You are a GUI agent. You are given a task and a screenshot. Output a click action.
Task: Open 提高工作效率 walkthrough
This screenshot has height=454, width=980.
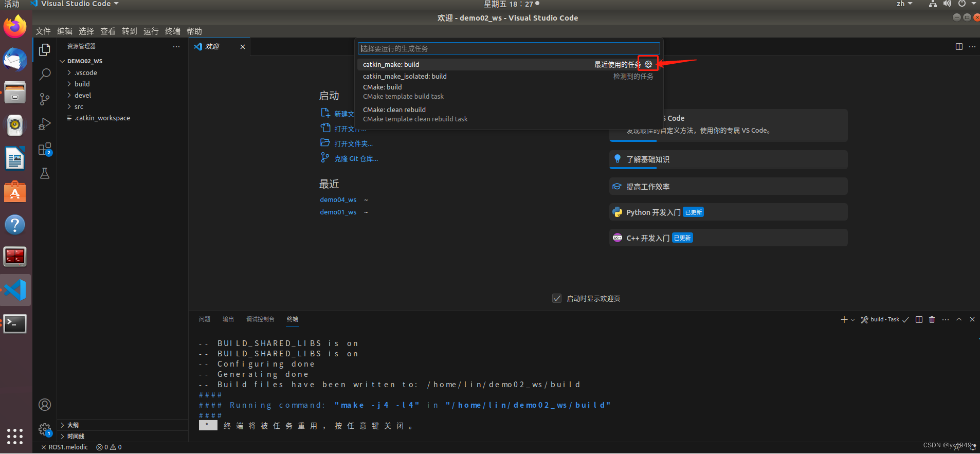pyautogui.click(x=729, y=186)
